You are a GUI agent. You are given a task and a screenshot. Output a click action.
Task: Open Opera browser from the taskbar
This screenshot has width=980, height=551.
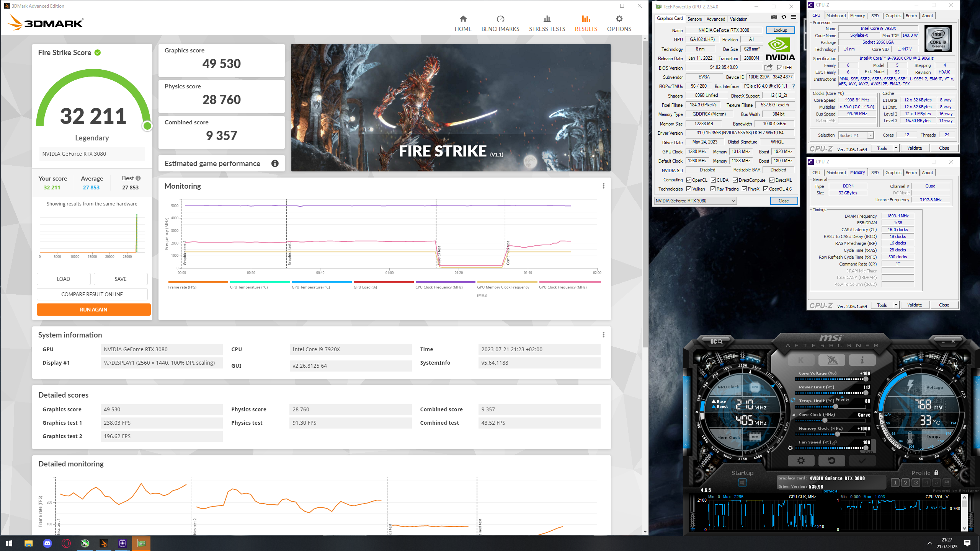pos(66,543)
